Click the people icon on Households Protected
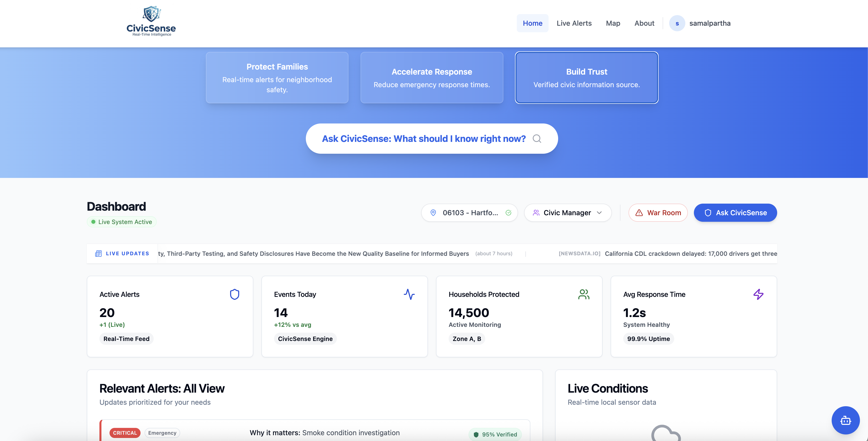The image size is (868, 441). coord(584,294)
